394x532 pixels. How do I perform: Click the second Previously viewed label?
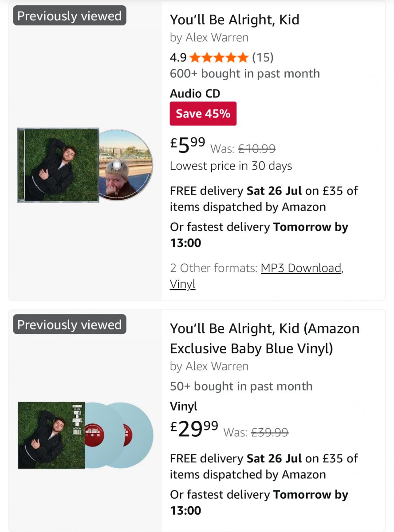70,325
